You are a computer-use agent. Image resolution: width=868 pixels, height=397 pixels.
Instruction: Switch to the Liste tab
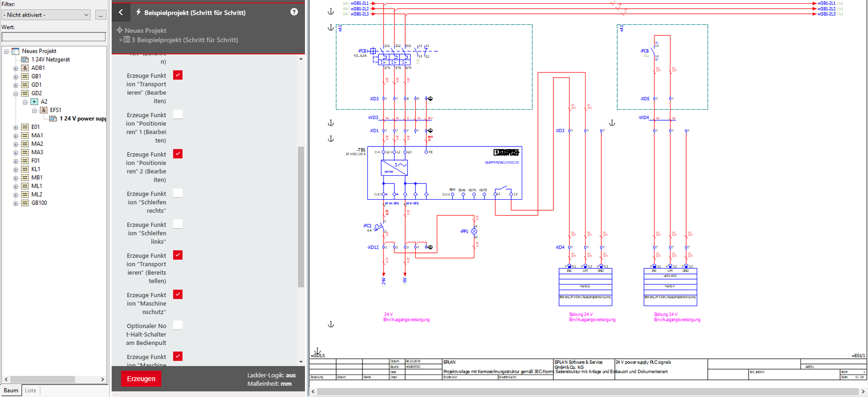click(30, 391)
